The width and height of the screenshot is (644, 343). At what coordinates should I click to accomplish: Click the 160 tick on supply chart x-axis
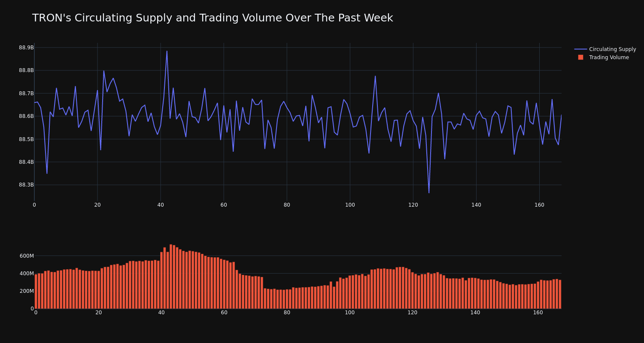pyautogui.click(x=539, y=205)
